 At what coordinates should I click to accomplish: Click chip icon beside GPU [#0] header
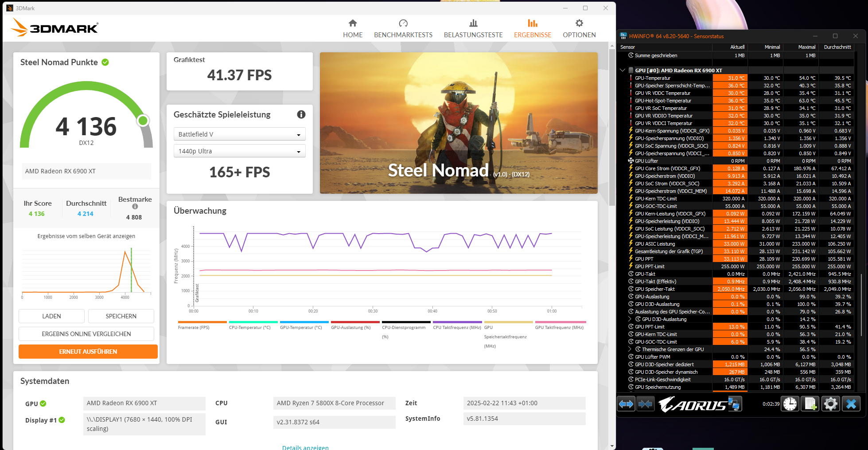coord(631,70)
